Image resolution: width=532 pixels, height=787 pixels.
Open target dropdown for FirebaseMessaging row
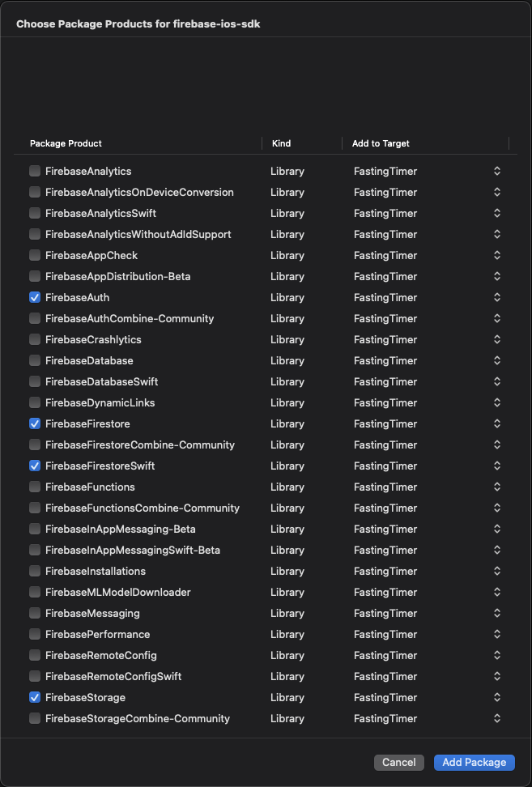click(497, 613)
